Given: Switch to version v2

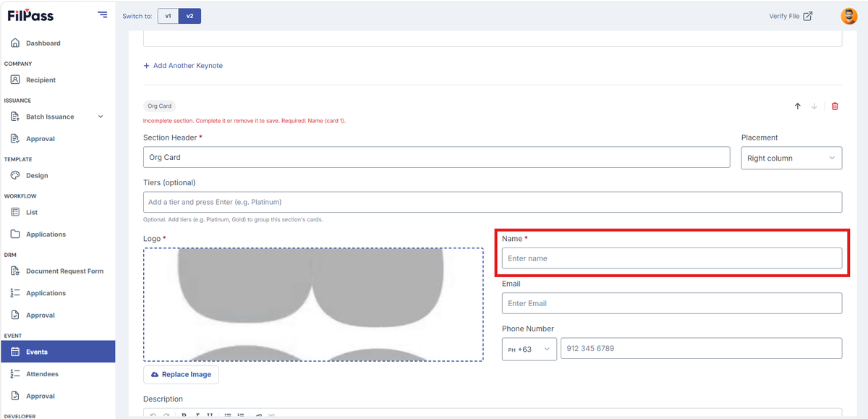Looking at the screenshot, I should (x=190, y=16).
